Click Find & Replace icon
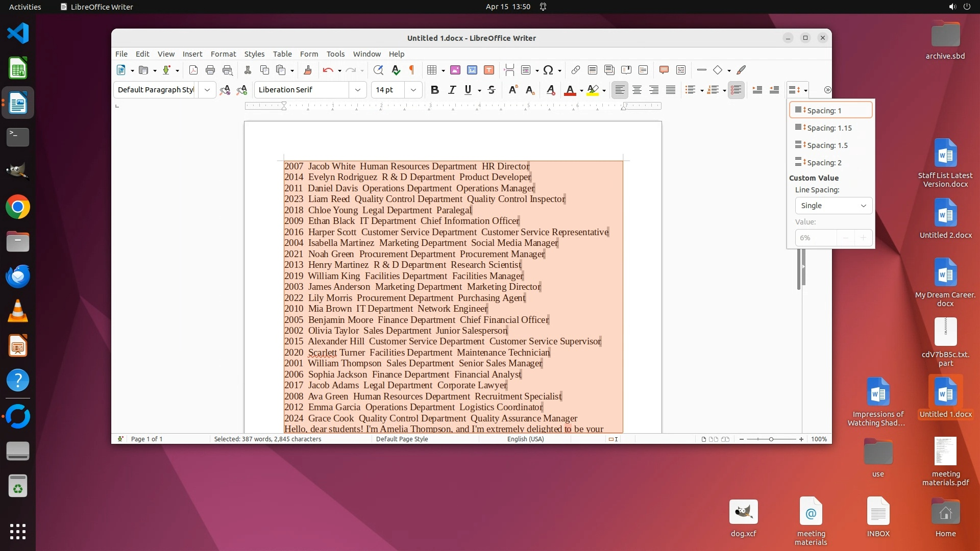The width and height of the screenshot is (980, 551). [x=378, y=70]
